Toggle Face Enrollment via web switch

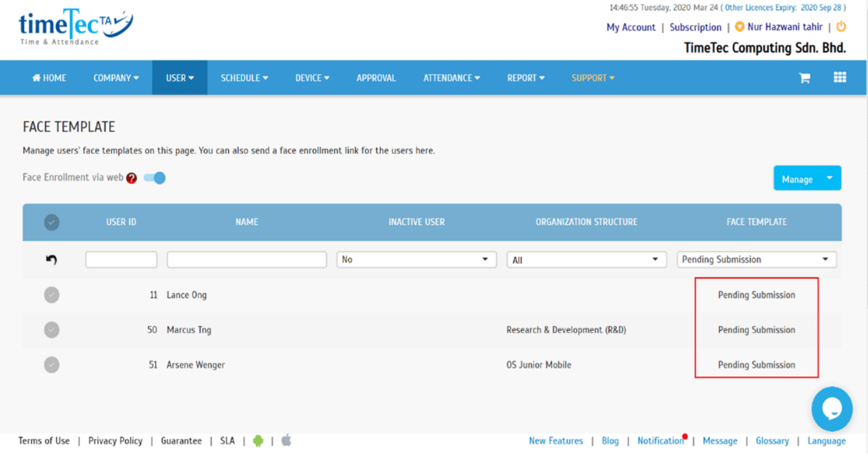point(154,177)
